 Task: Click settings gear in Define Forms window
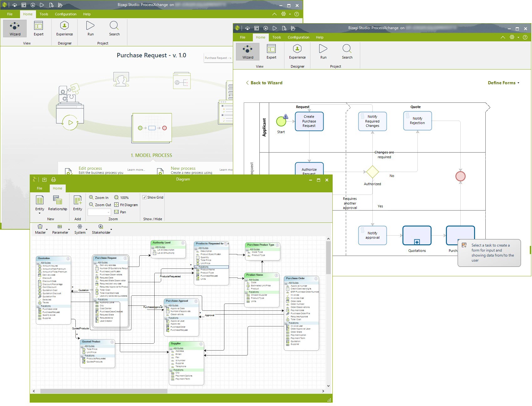pos(512,37)
